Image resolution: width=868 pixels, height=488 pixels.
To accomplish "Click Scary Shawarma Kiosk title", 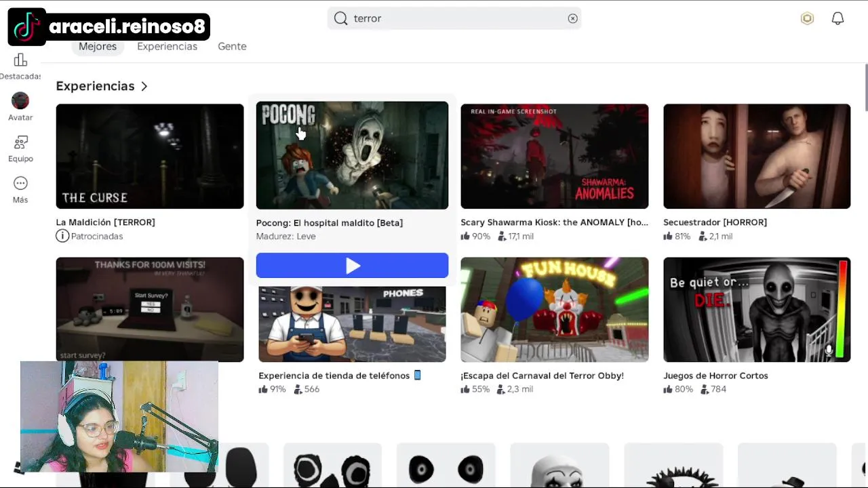I will coord(554,222).
